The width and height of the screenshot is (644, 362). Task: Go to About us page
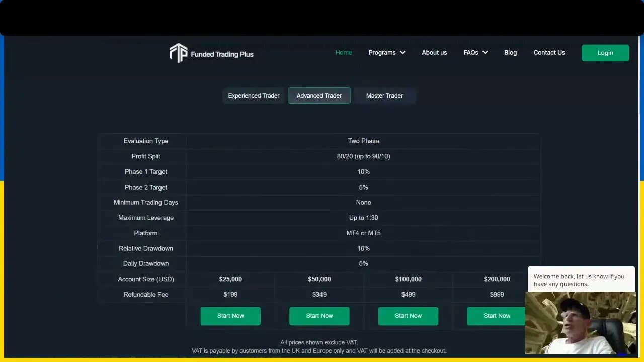[434, 52]
